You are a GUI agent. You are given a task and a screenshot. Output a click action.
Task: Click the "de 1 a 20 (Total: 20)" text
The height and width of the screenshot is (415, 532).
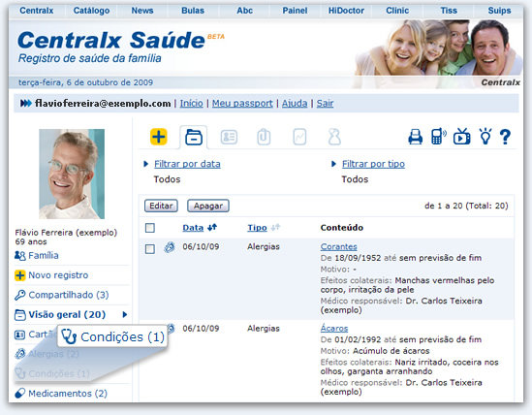(x=466, y=206)
